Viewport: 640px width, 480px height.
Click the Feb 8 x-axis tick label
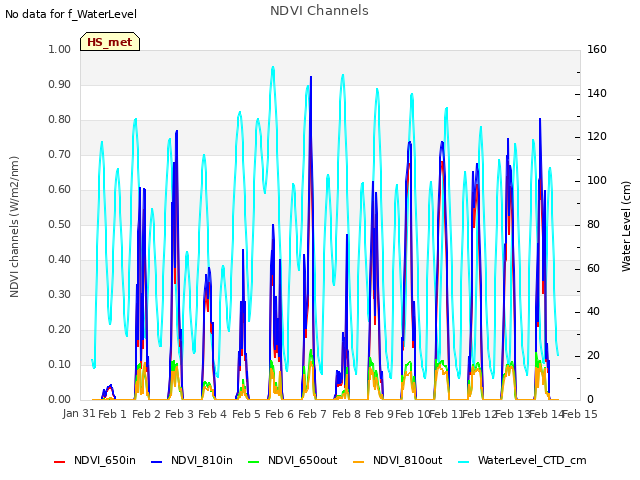point(346,414)
